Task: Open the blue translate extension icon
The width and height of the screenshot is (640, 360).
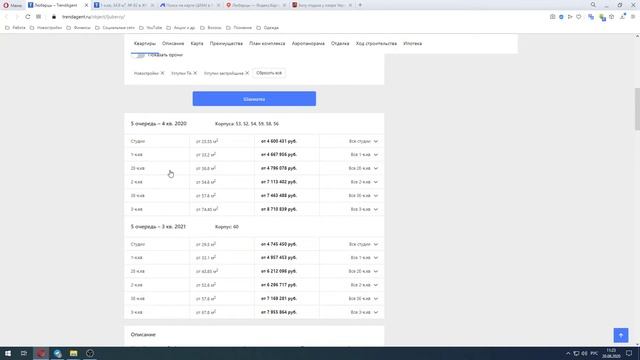Action: click(x=591, y=17)
